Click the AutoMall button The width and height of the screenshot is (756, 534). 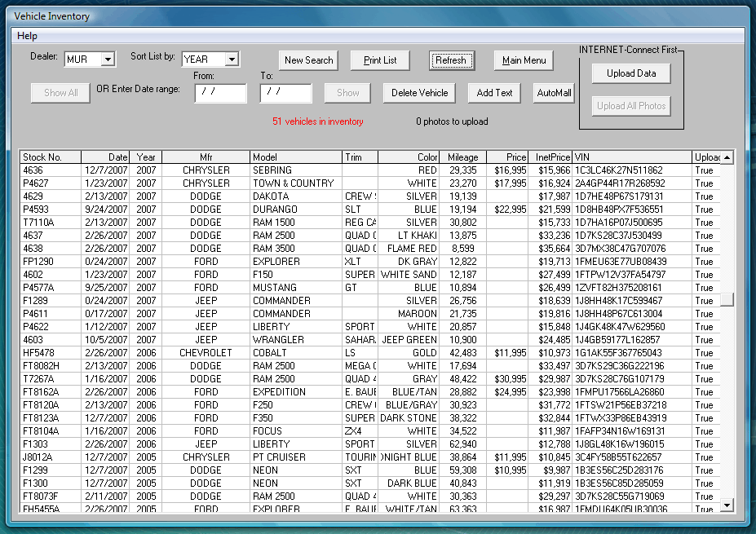[554, 93]
